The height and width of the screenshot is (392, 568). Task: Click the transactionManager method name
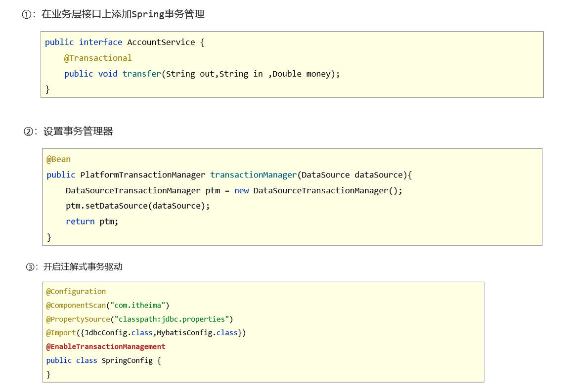254,174
